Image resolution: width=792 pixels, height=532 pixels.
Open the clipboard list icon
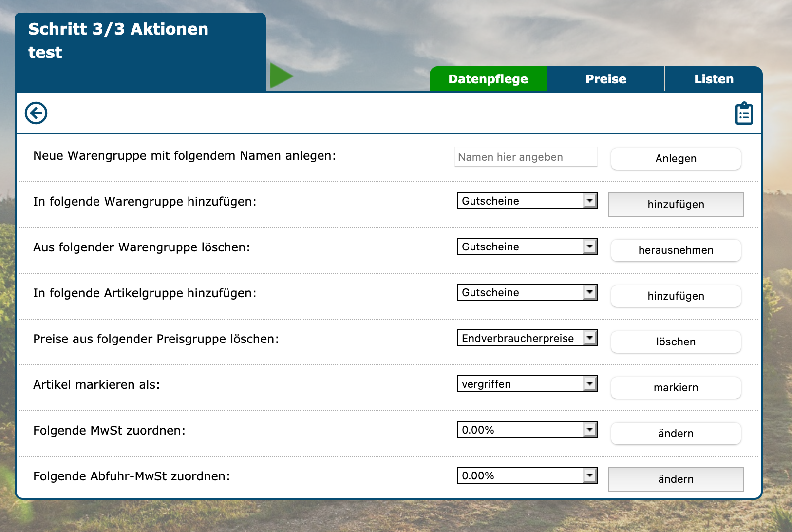[x=744, y=114]
